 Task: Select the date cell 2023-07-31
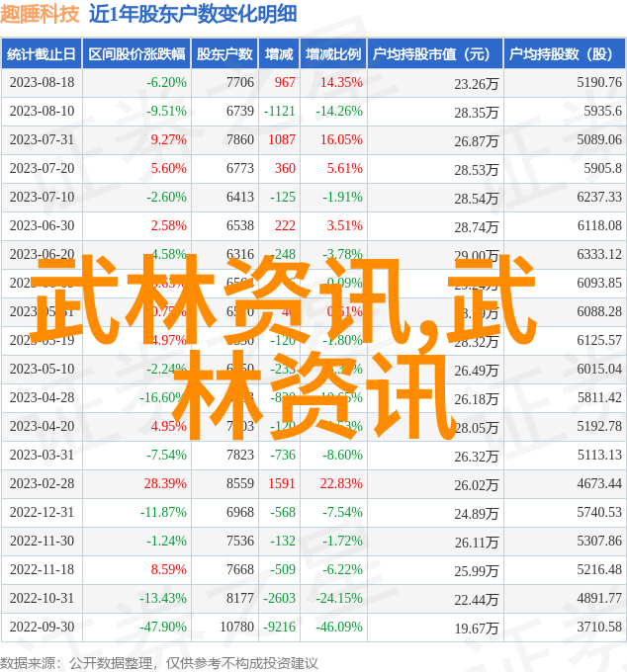42,139
